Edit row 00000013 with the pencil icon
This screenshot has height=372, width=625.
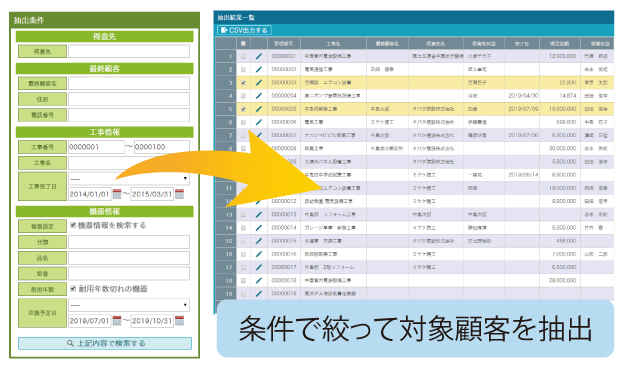[259, 215]
